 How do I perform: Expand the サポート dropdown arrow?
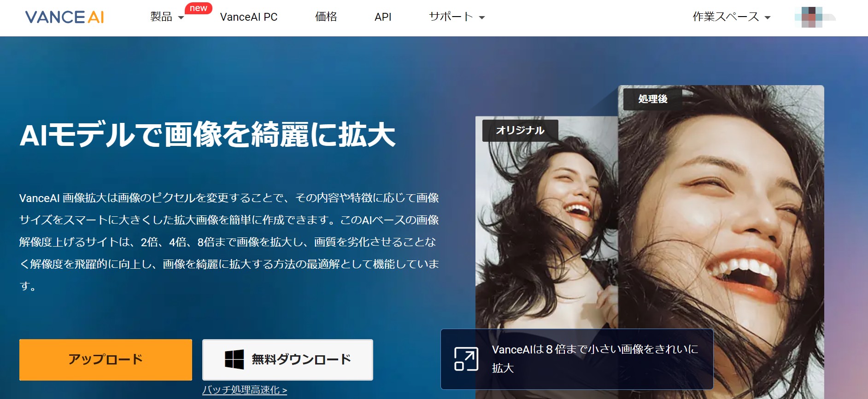coord(482,18)
